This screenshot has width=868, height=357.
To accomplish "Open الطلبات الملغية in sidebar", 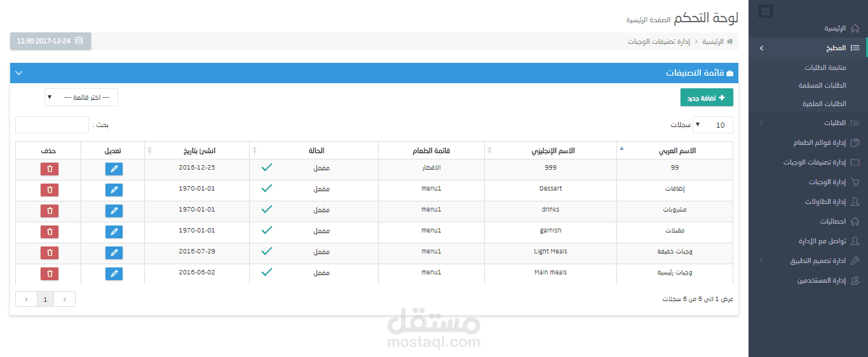I will [823, 104].
